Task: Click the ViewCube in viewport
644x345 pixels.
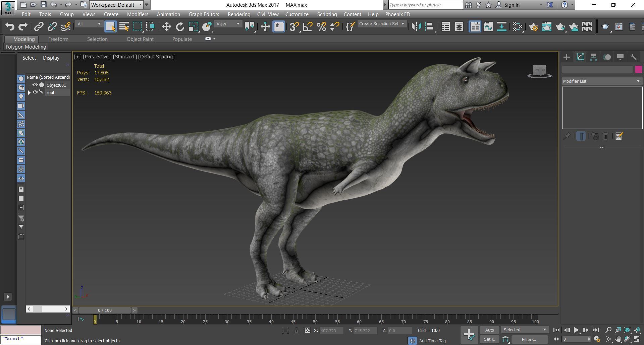Action: pos(539,71)
